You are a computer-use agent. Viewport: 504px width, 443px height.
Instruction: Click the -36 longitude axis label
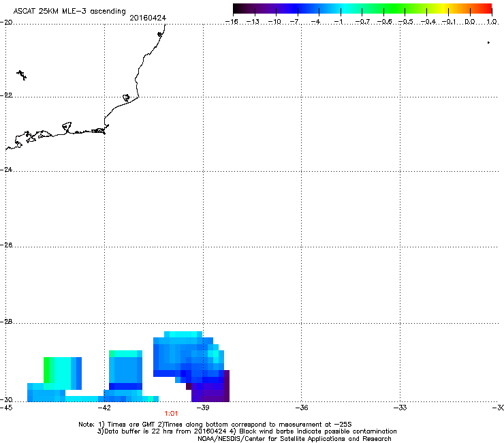point(302,408)
